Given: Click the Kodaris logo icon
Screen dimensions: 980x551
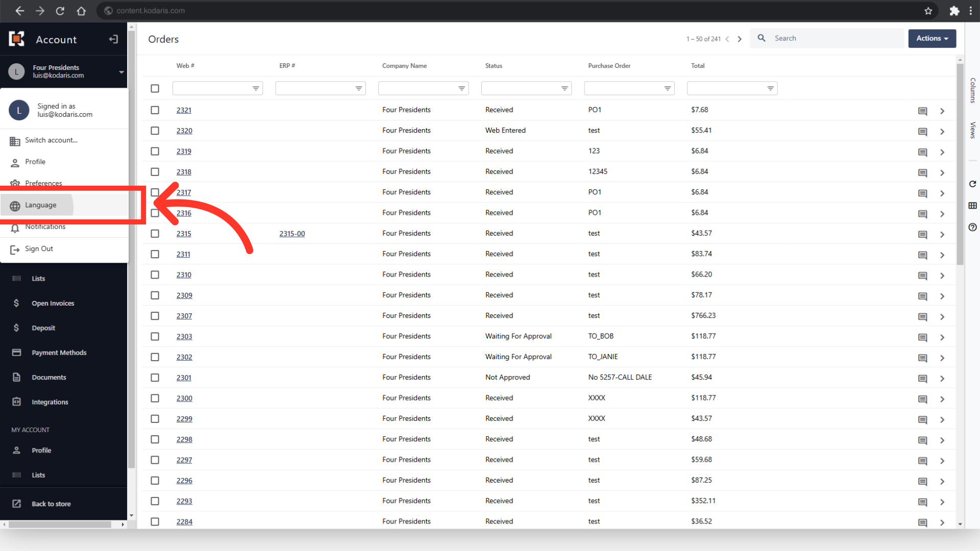Looking at the screenshot, I should coord(17,39).
